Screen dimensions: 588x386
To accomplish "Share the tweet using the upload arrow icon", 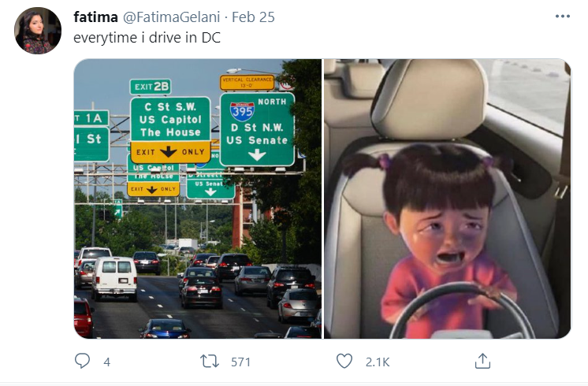I will tap(482, 361).
